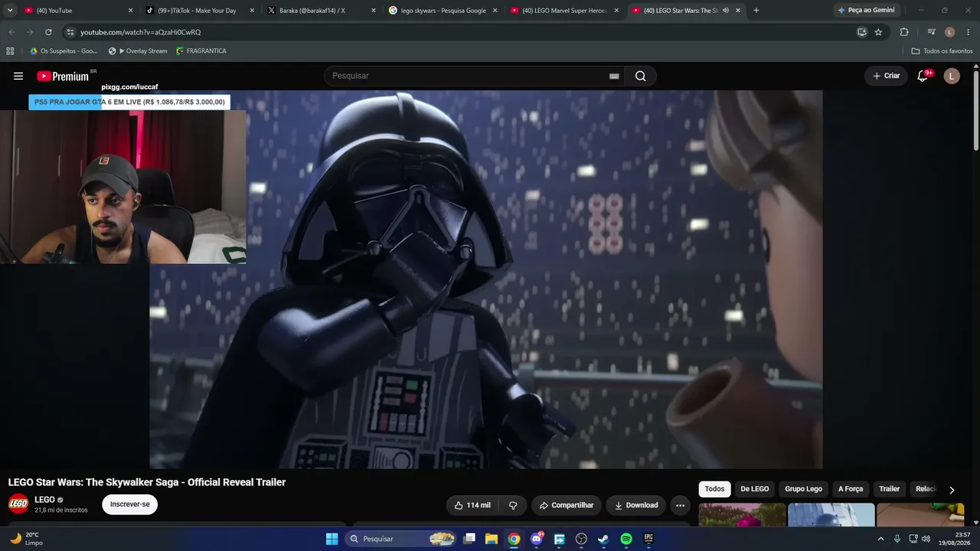This screenshot has width=980, height=551.
Task: Open the apps grid in the bookmarks bar
Action: point(10,51)
